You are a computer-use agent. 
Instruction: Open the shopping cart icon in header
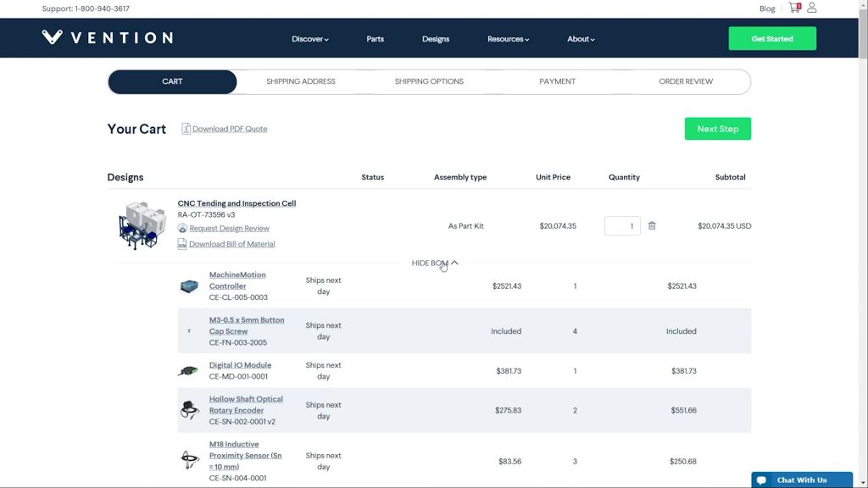pyautogui.click(x=793, y=8)
